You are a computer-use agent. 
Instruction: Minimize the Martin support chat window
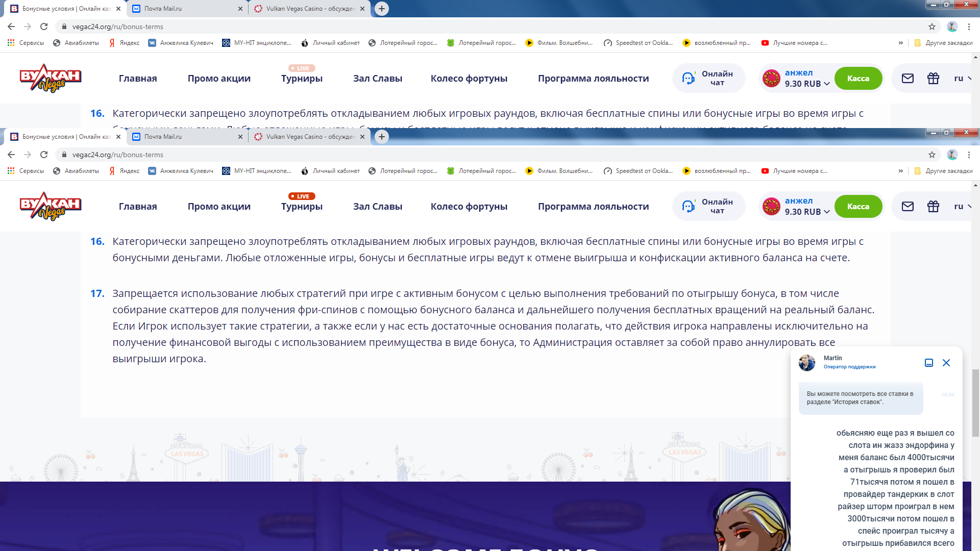point(929,363)
